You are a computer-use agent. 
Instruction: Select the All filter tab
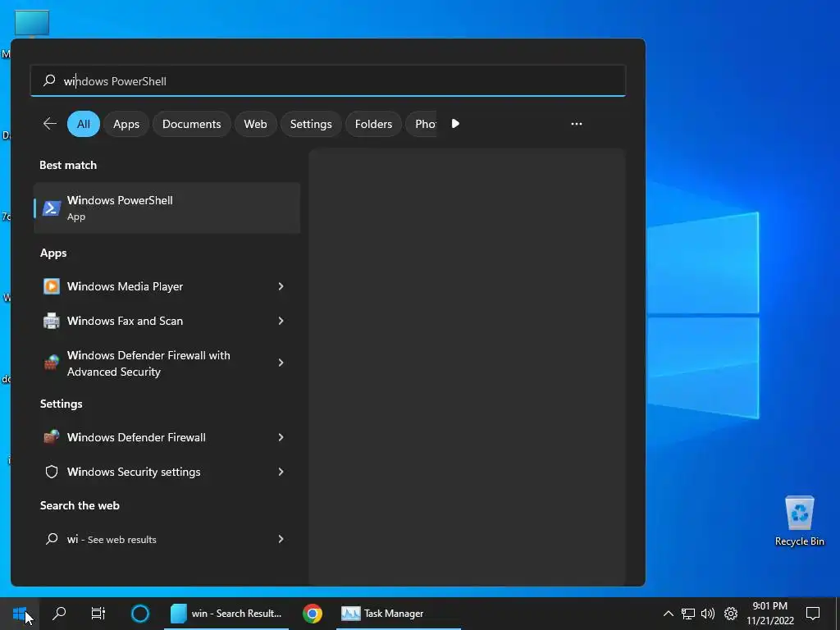click(x=84, y=124)
